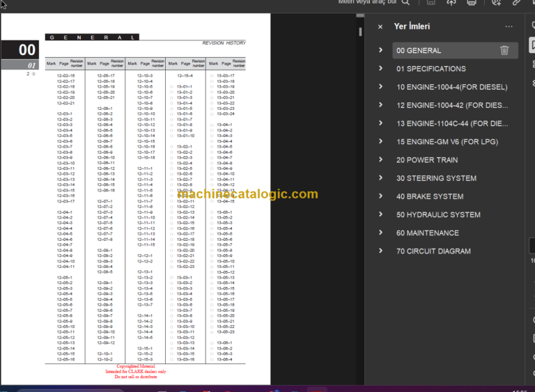Open the 60 MAINTENANCE bookmark
Image resolution: width=535 pixels, height=392 pixels.
428,233
